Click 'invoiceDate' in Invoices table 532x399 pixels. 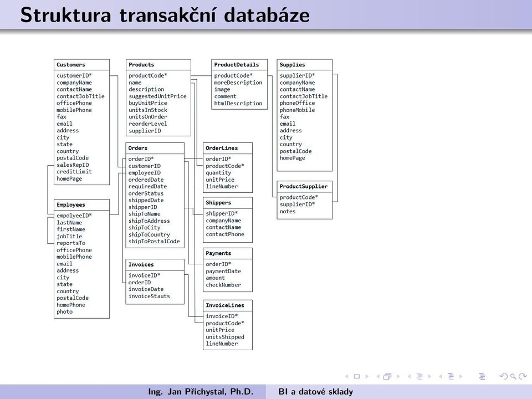[x=146, y=289]
